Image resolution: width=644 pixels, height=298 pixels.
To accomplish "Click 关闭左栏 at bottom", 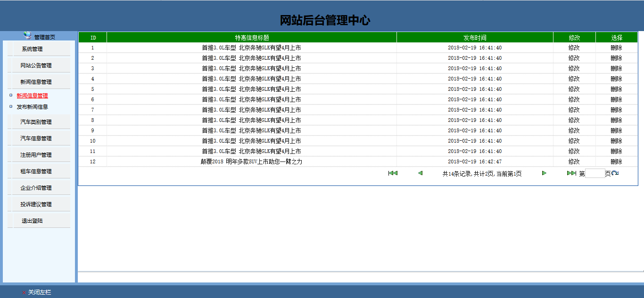I will [x=39, y=292].
